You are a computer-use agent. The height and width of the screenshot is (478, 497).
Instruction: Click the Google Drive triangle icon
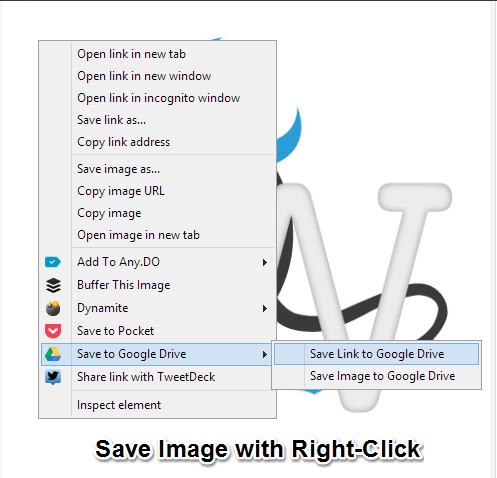click(x=53, y=354)
